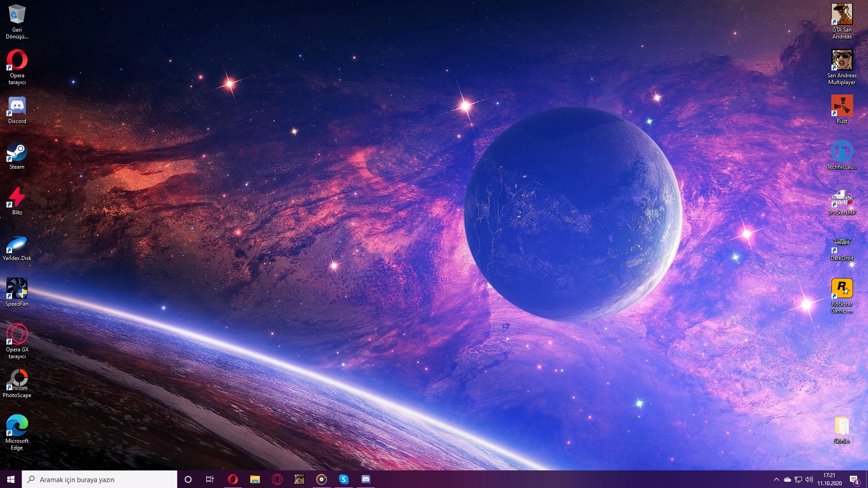Viewport: 868px width, 488px height.
Task: Open the disc-icon app in taskbar
Action: 322,479
